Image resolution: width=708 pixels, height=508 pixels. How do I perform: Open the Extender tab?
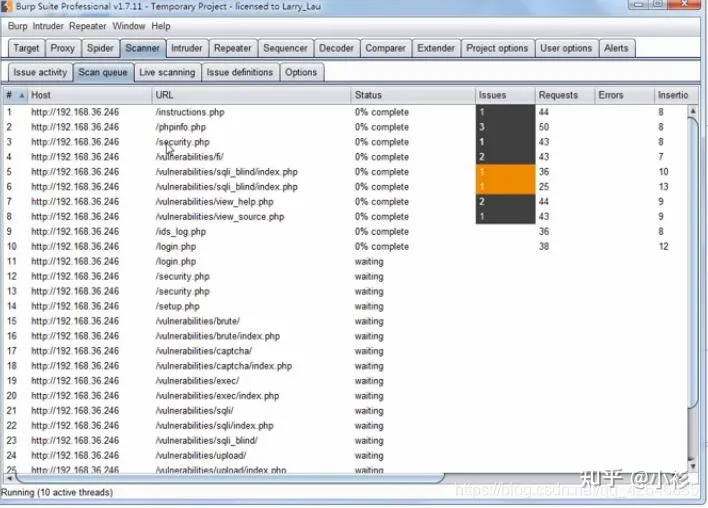[436, 48]
